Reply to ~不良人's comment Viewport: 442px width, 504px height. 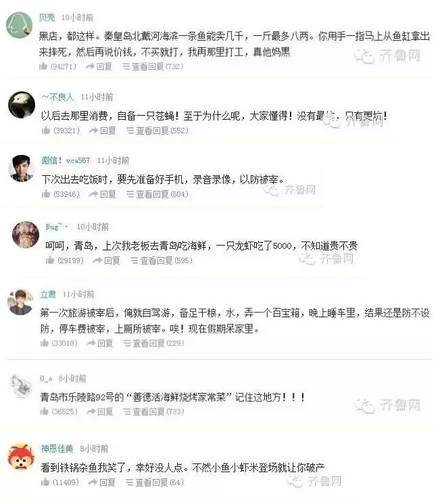point(102,131)
